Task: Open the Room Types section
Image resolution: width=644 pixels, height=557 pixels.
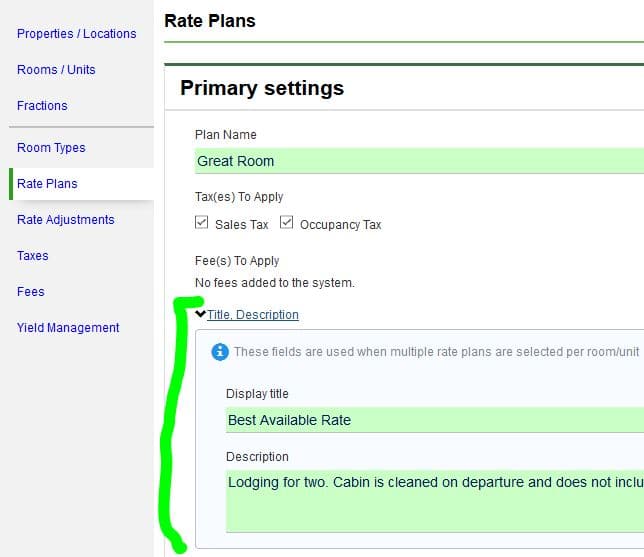Action: pos(51,148)
